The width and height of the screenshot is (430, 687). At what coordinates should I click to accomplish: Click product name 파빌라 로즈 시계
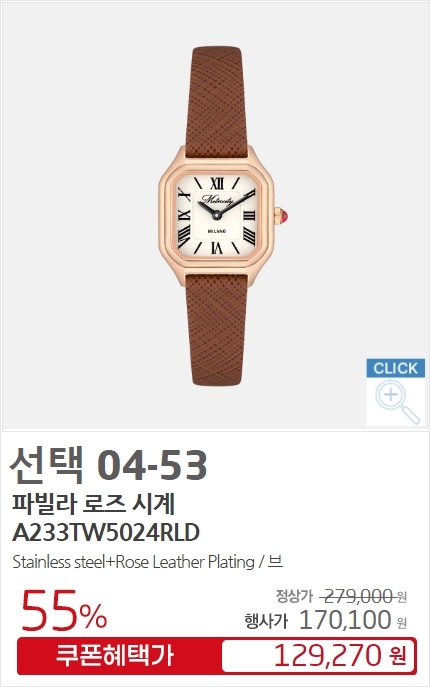pos(93,504)
